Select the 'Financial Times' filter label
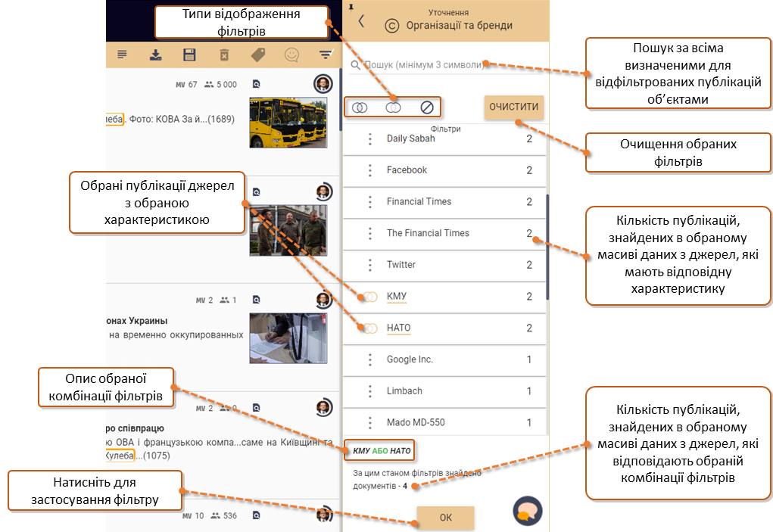Viewport: 773px width, 532px height. [419, 201]
